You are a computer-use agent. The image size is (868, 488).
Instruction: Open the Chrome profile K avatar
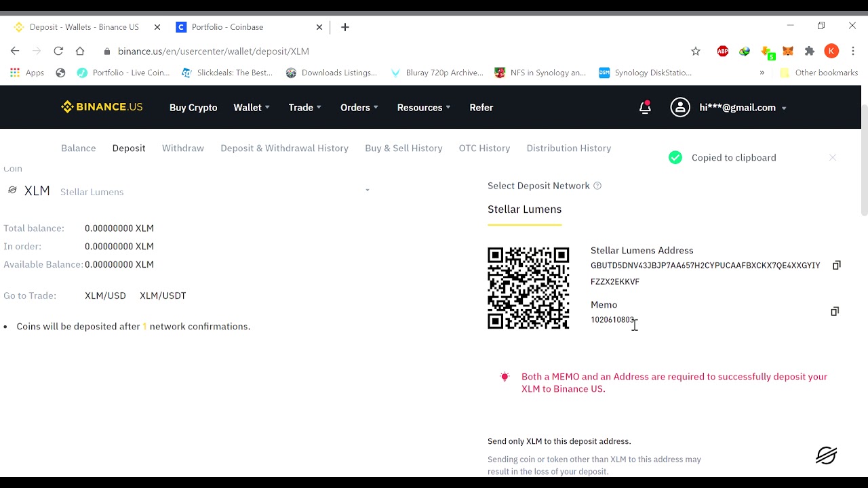pos(831,52)
